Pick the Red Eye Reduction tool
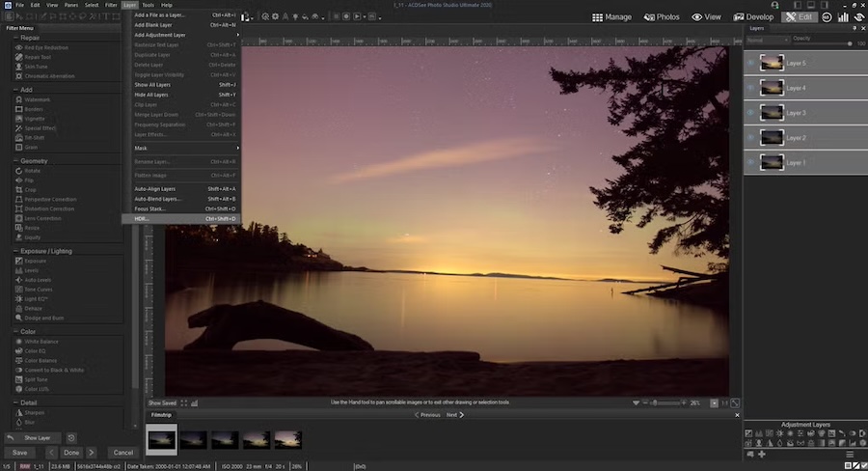The width and height of the screenshot is (868, 471). pos(46,47)
